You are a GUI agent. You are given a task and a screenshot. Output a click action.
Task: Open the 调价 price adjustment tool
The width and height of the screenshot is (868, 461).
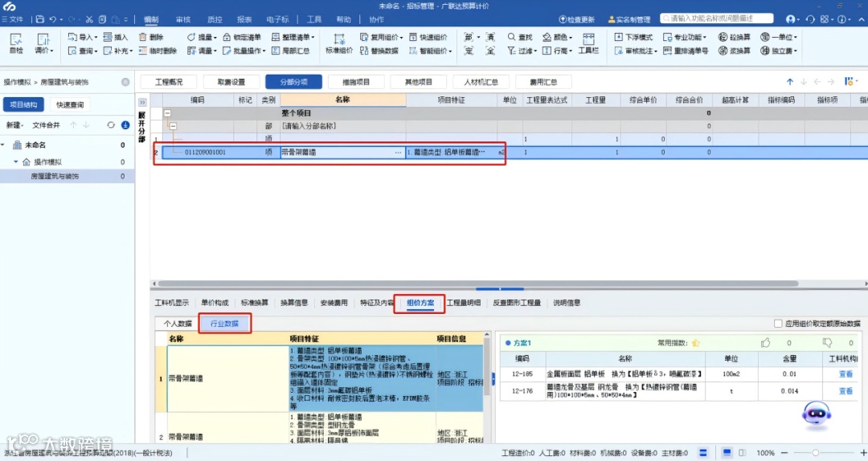pos(43,43)
